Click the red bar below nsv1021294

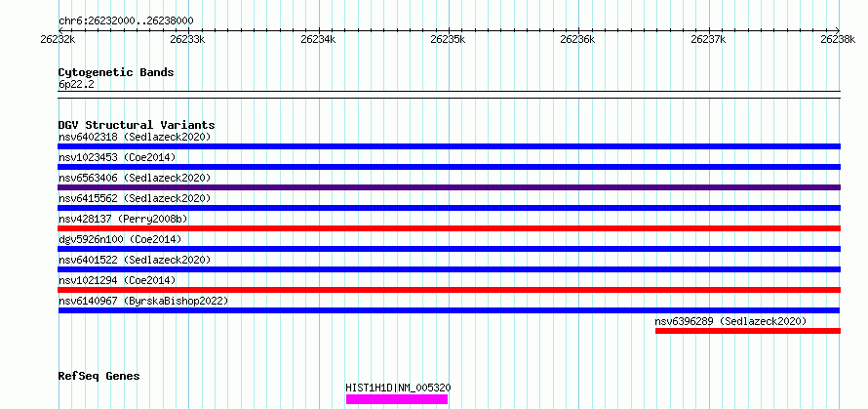pos(449,290)
